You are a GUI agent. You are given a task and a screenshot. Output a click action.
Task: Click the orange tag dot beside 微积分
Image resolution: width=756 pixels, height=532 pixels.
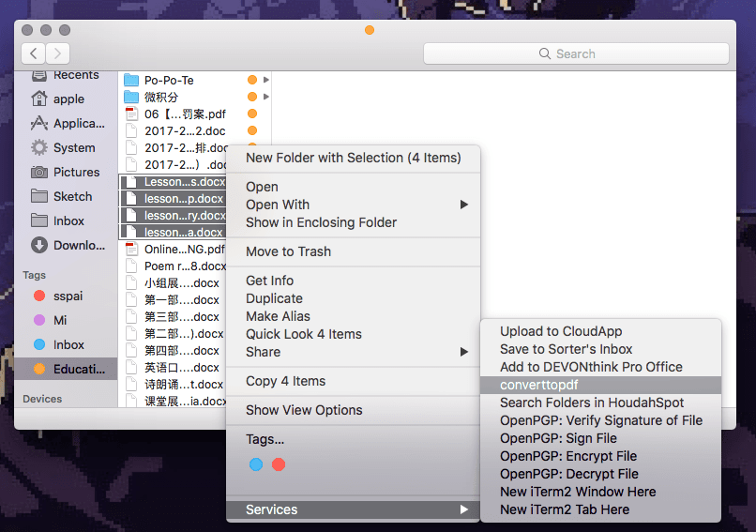252,97
